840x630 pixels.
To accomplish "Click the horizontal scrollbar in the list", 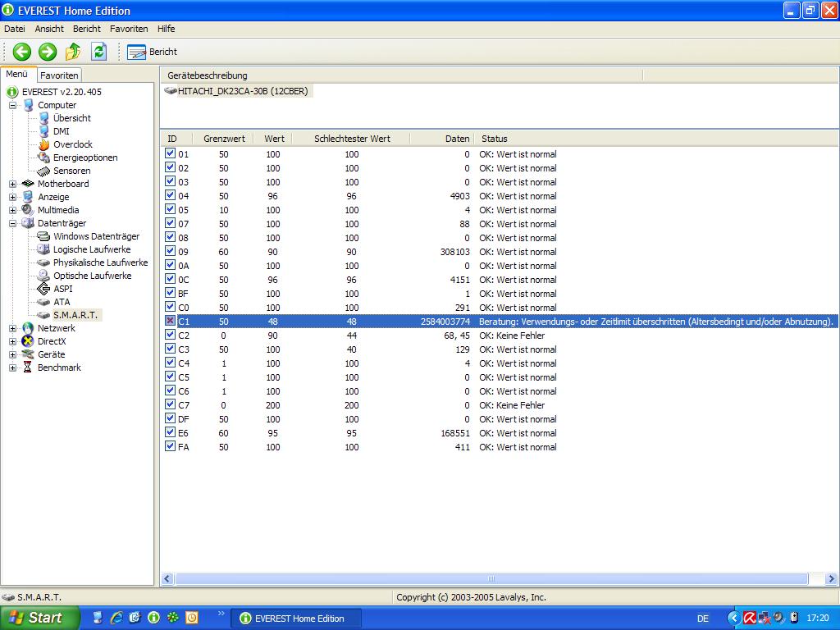I will click(492, 578).
